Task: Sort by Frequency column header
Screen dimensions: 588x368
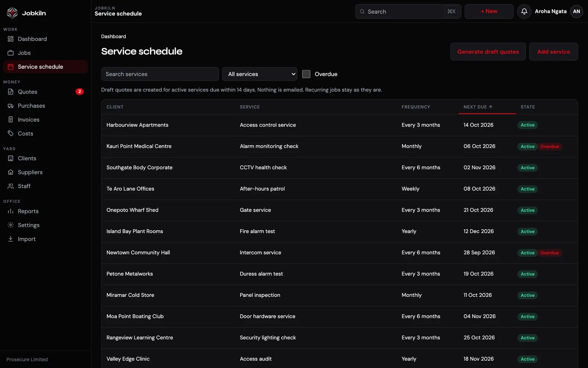Action: coord(416,107)
